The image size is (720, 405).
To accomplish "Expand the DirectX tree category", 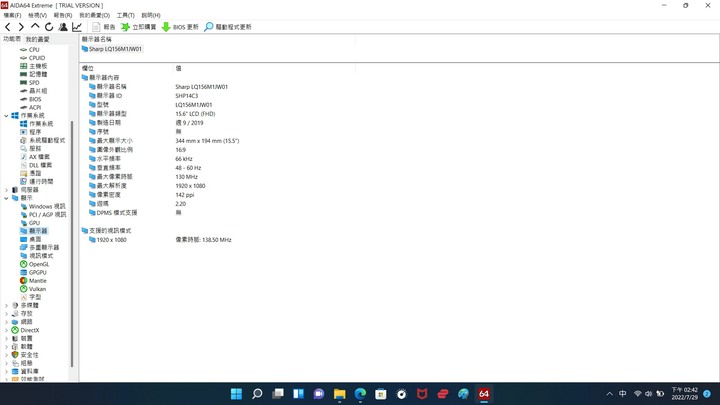I will 6,330.
